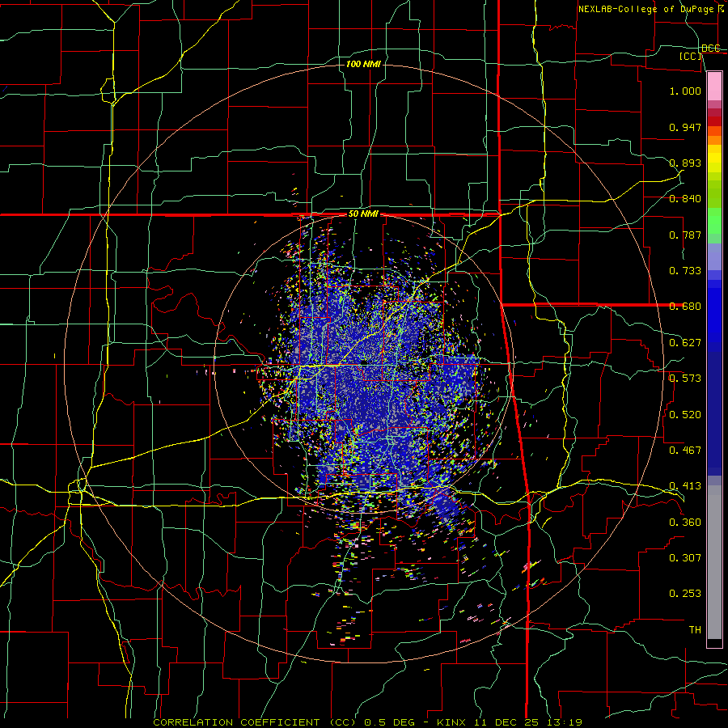This screenshot has height=728, width=728.
Task: Select the 0.840 legend value
Action: [685, 199]
